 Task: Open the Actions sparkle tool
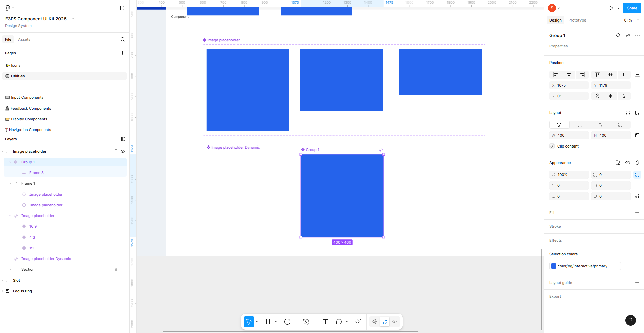click(358, 322)
